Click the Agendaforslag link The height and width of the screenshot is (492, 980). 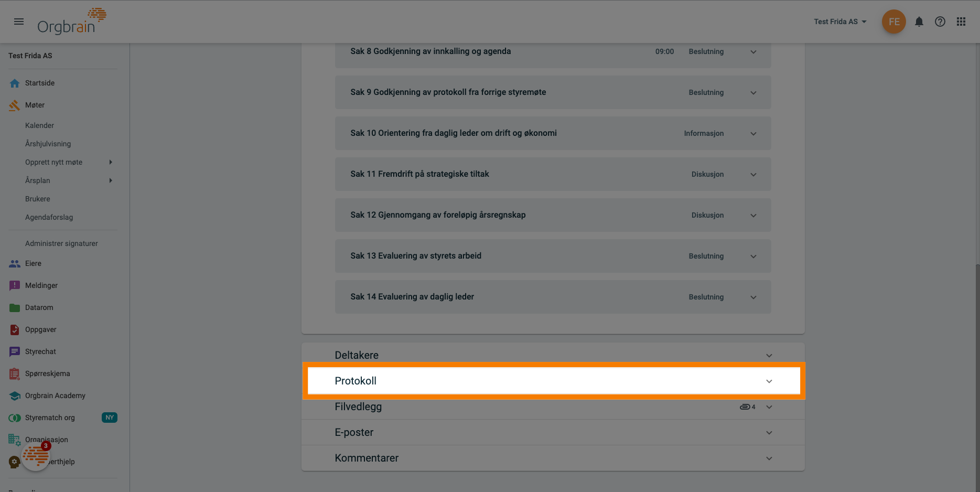click(49, 217)
